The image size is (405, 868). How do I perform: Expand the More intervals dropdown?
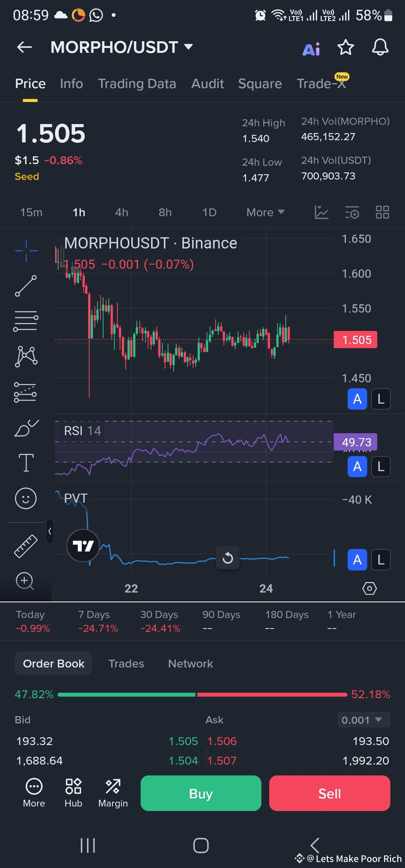coord(265,213)
